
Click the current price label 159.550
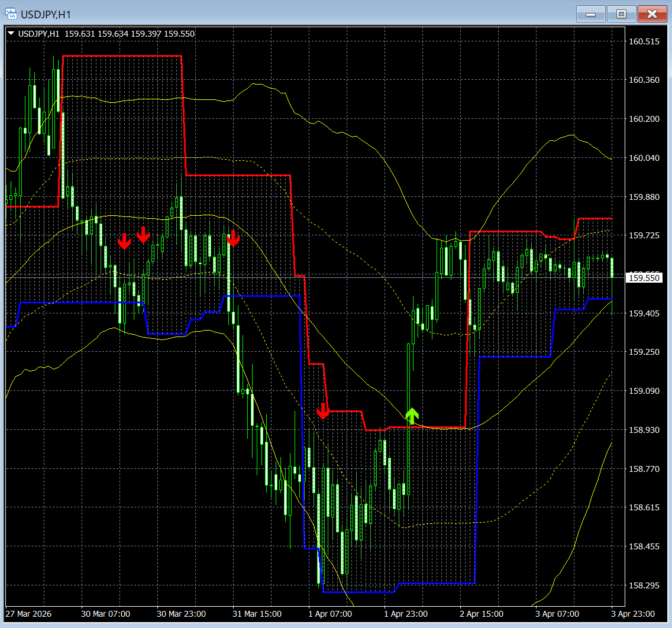pyautogui.click(x=644, y=278)
